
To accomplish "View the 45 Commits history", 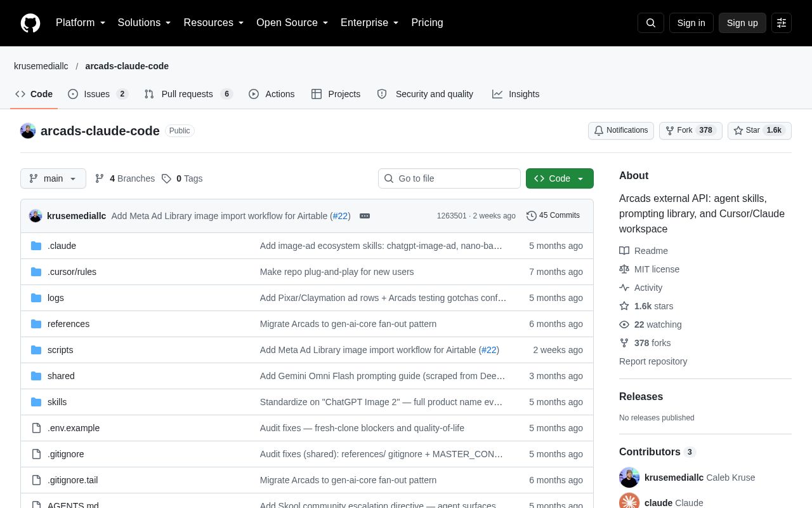I will [x=553, y=216].
